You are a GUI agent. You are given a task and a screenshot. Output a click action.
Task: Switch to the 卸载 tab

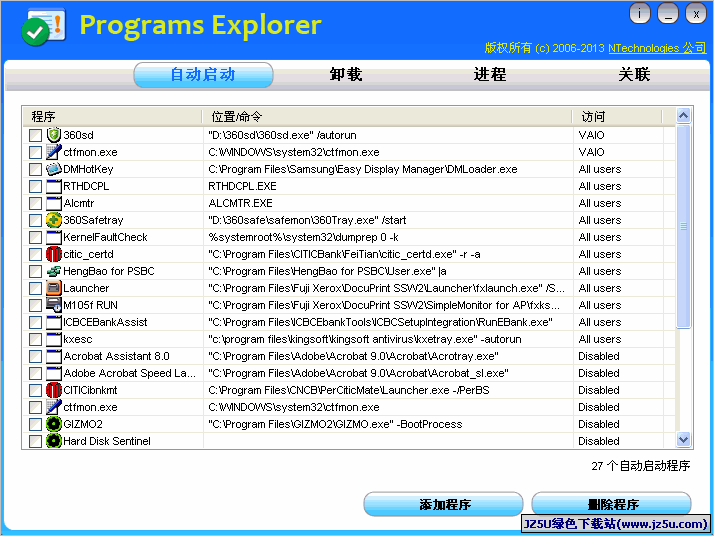346,75
